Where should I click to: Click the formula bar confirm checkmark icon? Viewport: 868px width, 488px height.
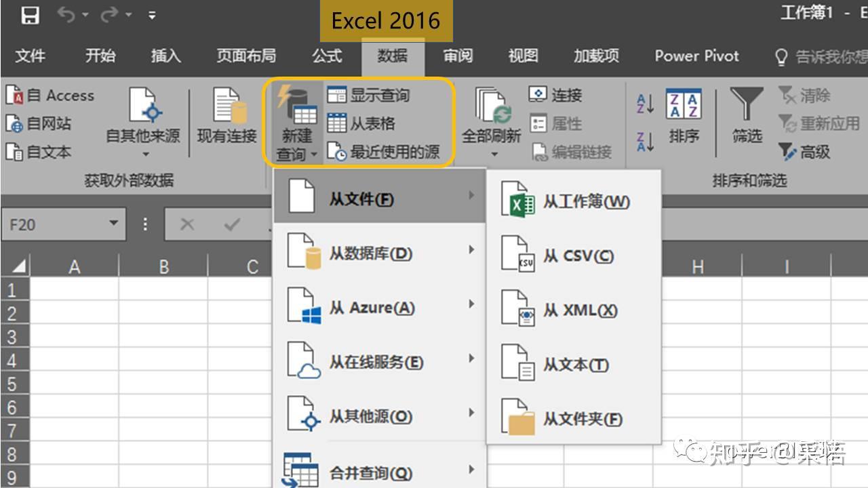coord(232,224)
